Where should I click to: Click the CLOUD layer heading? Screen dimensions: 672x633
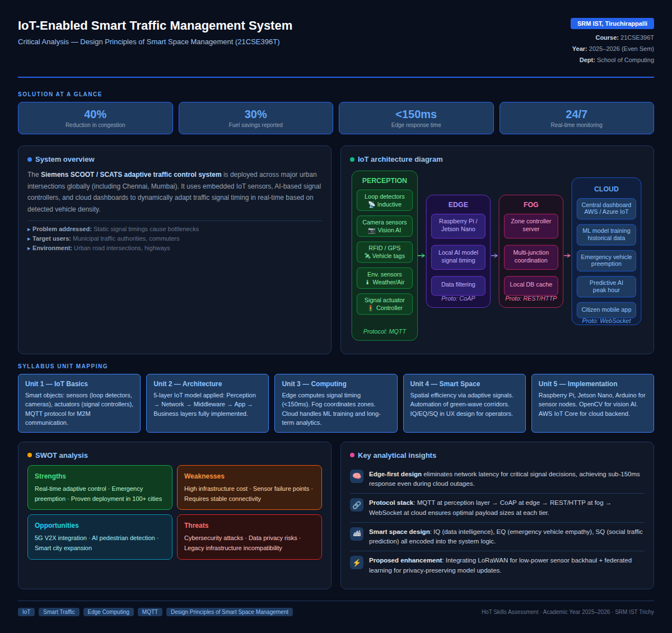(x=606, y=189)
